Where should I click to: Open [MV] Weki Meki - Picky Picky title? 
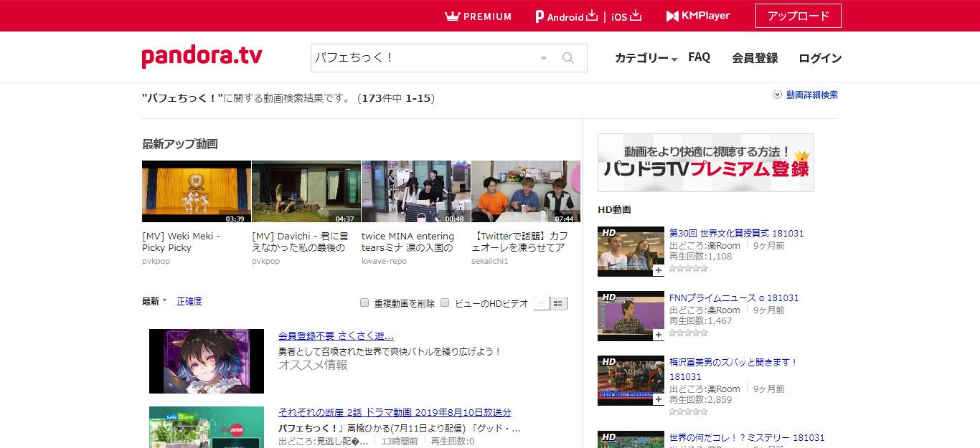(182, 242)
